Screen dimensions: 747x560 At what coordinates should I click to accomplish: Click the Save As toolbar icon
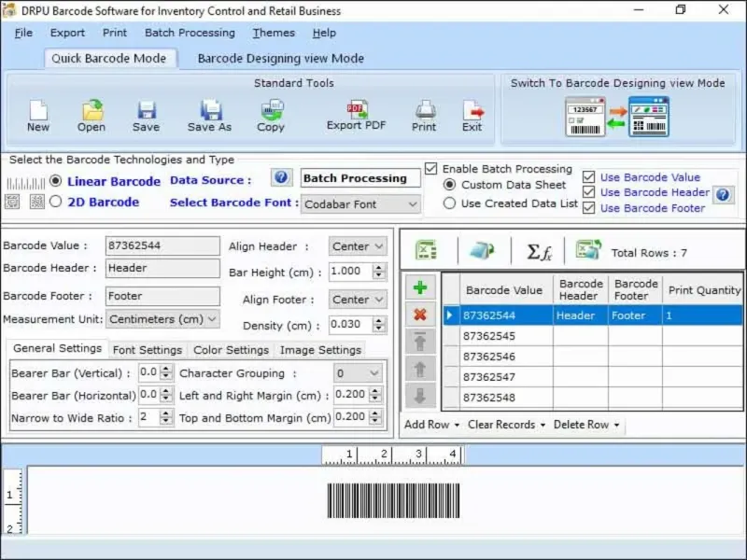pos(210,111)
